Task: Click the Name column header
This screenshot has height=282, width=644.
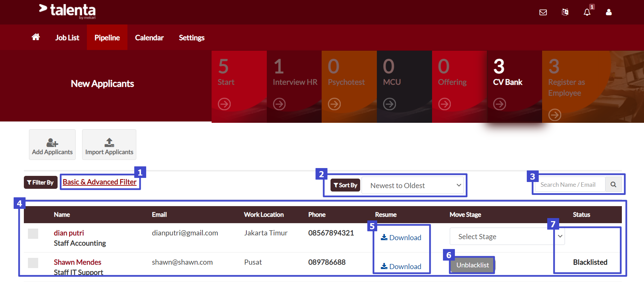Action: [62, 215]
